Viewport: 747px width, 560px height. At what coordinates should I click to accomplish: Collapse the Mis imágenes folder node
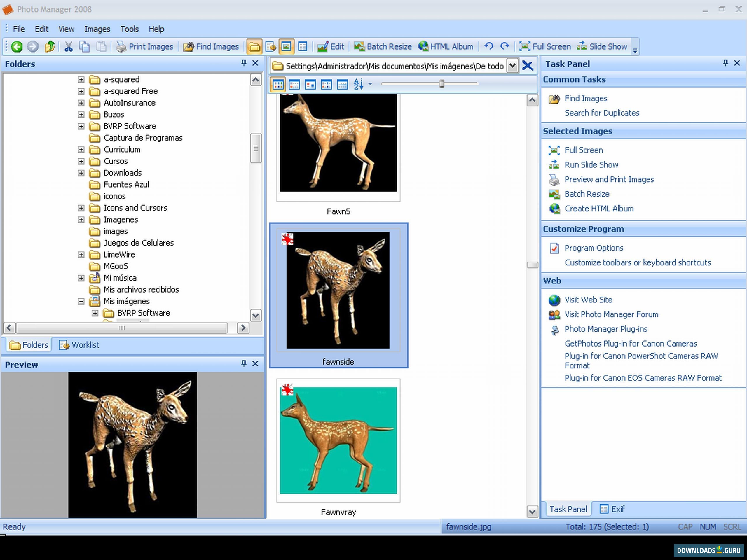81,301
